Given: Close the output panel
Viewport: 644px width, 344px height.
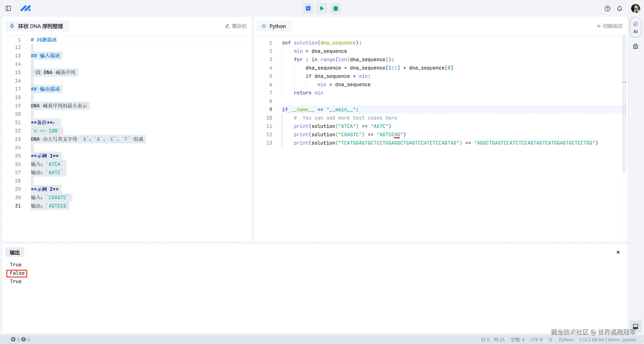Looking at the screenshot, I should pos(618,252).
